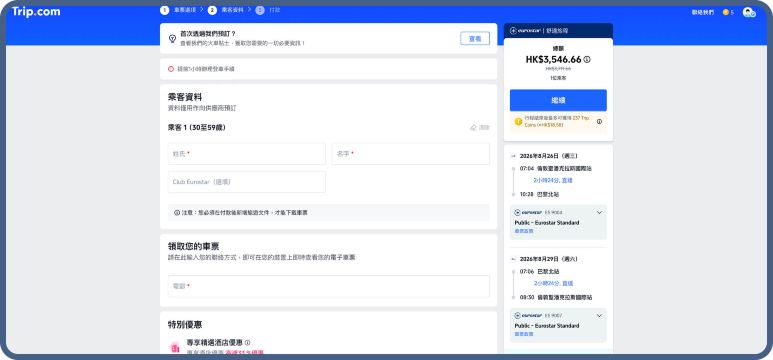This screenshot has height=360, width=773.
Task: Click the Trip Coins balance icon in header
Action: point(726,12)
